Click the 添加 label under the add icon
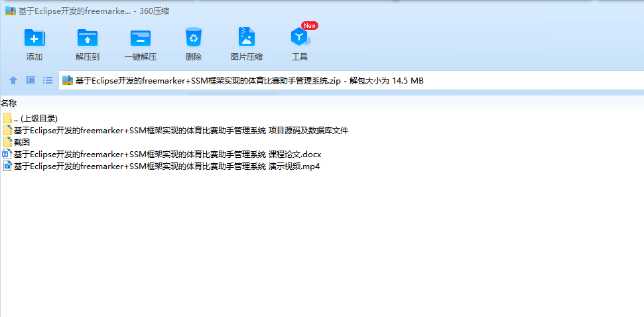 34,57
